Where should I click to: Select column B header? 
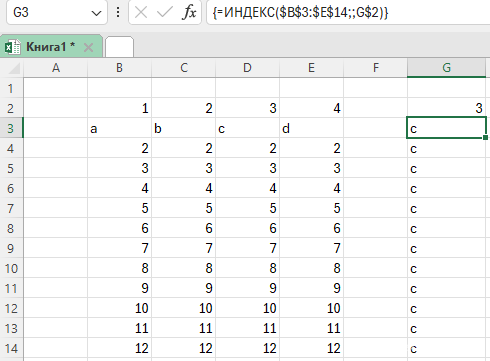(119, 68)
